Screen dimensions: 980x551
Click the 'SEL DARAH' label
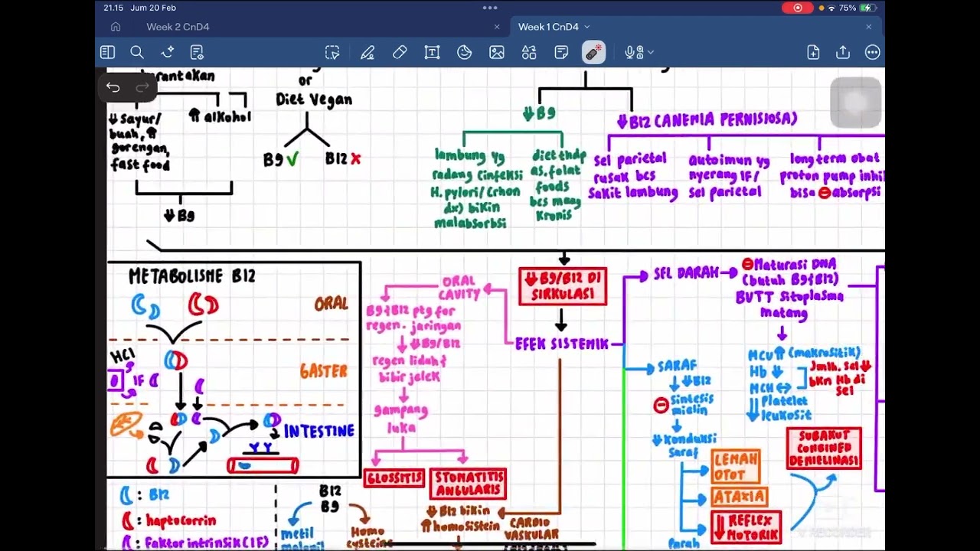click(x=686, y=274)
